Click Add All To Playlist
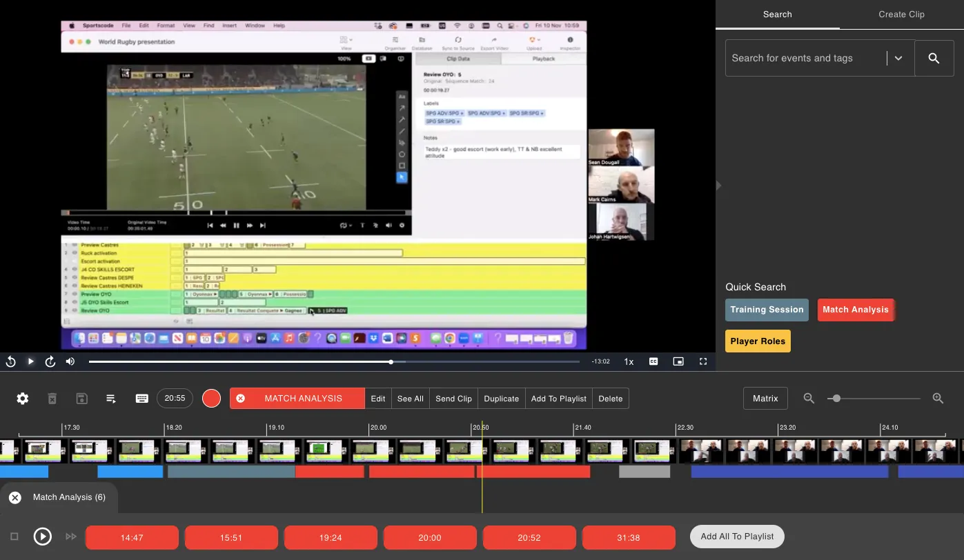The height and width of the screenshot is (560, 964). [737, 537]
